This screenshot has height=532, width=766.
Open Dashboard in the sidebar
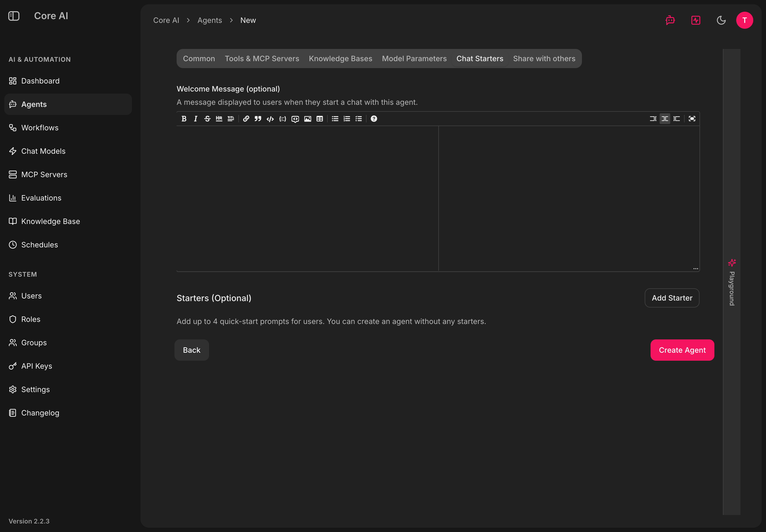click(x=68, y=81)
